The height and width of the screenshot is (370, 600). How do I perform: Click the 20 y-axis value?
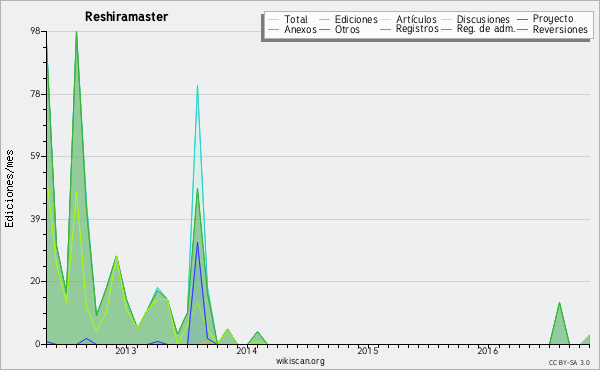pyautogui.click(x=35, y=281)
